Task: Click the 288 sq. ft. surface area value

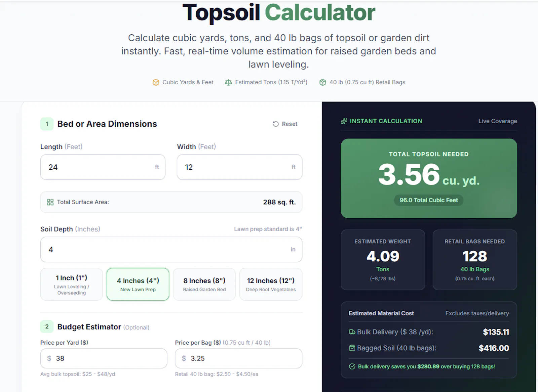Action: point(279,202)
